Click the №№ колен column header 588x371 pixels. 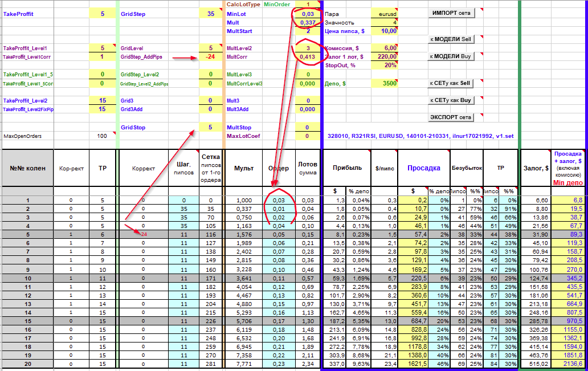tap(27, 168)
